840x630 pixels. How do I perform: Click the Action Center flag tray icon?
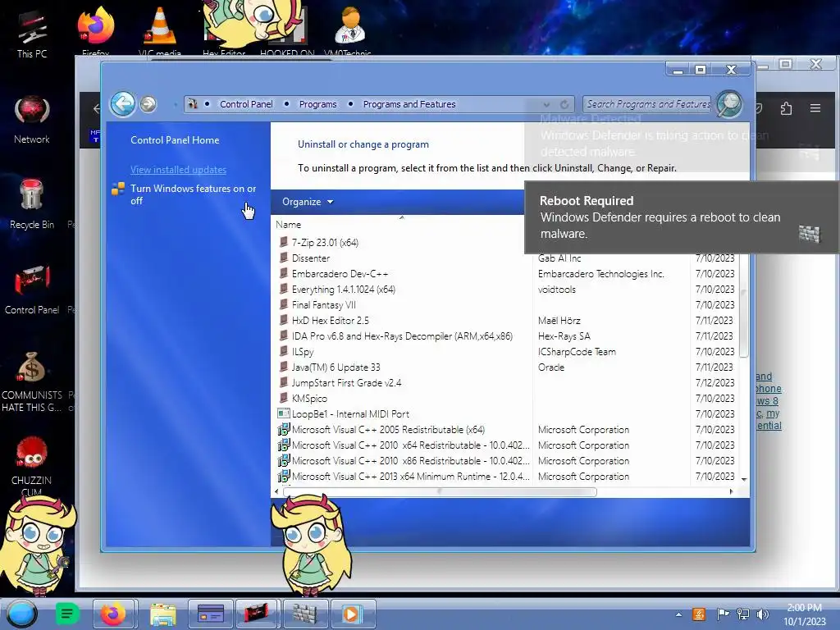(x=722, y=614)
